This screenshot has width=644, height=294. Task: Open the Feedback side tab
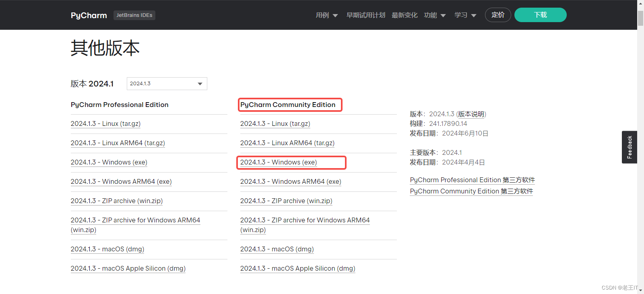click(630, 147)
